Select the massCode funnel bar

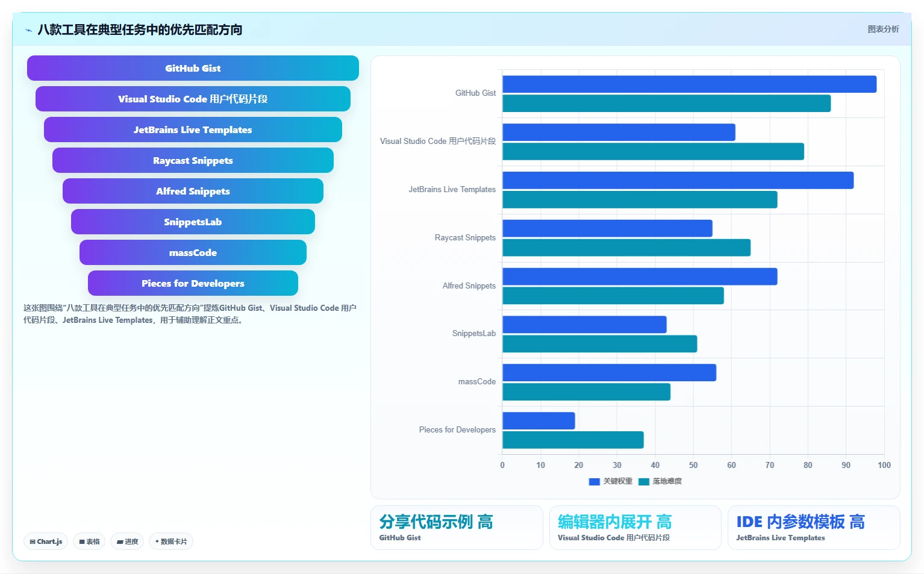(x=193, y=252)
